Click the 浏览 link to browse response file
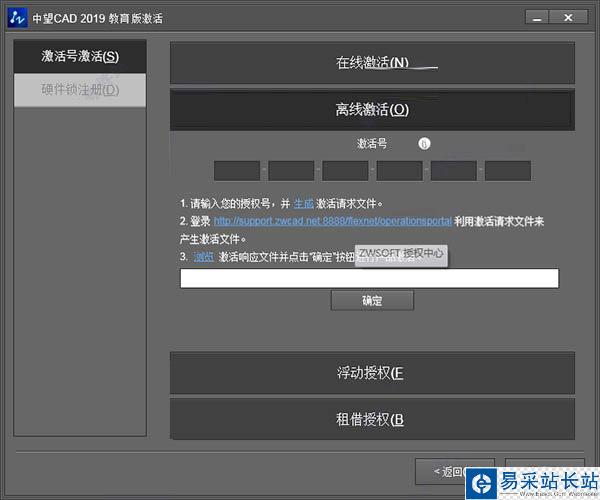This screenshot has height=500, width=600. pyautogui.click(x=204, y=257)
